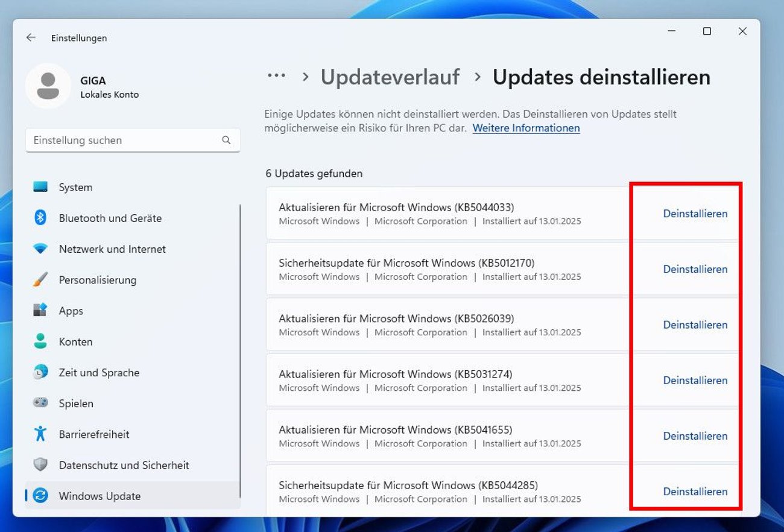This screenshot has width=784, height=532.
Task: Open the Apps settings section
Action: click(71, 311)
